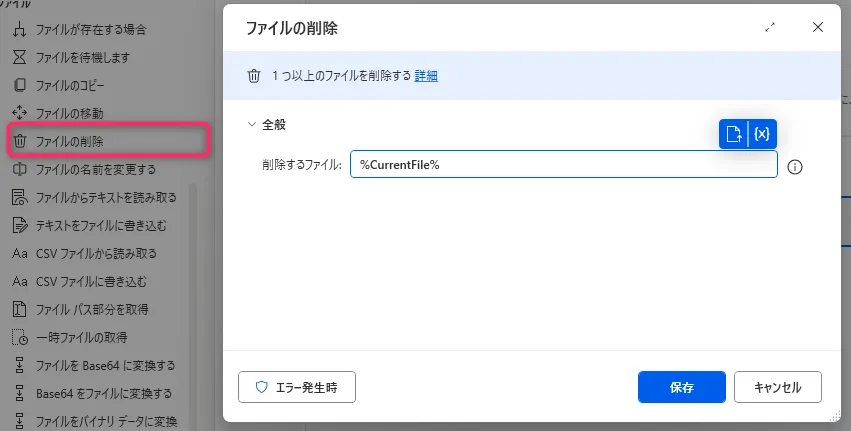Image resolution: width=851 pixels, height=431 pixels.
Task: Click the info icon beside file field
Action: point(795,167)
